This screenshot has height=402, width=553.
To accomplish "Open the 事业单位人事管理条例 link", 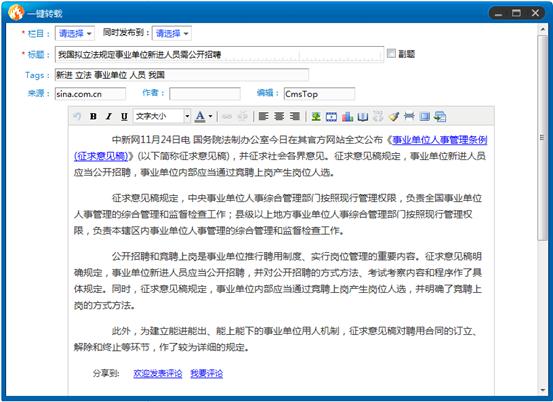I will [x=440, y=140].
